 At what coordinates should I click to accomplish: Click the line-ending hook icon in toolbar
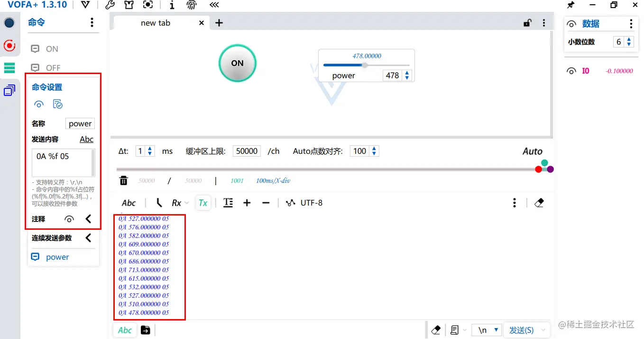point(159,203)
